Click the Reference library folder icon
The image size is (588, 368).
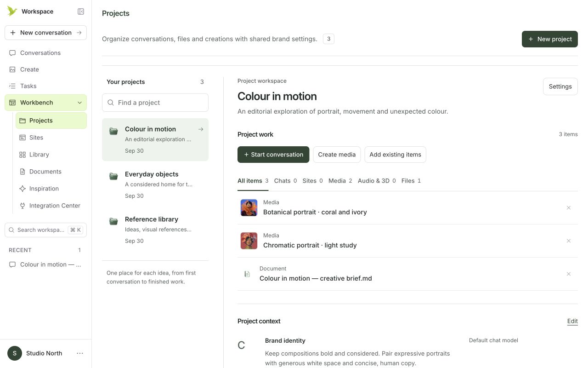click(x=113, y=221)
